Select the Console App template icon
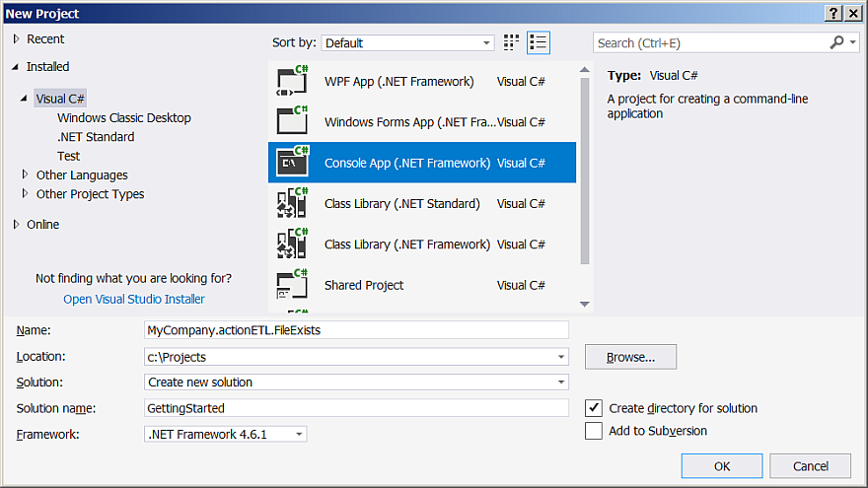Viewport: 868px width, 488px height. pyautogui.click(x=292, y=163)
